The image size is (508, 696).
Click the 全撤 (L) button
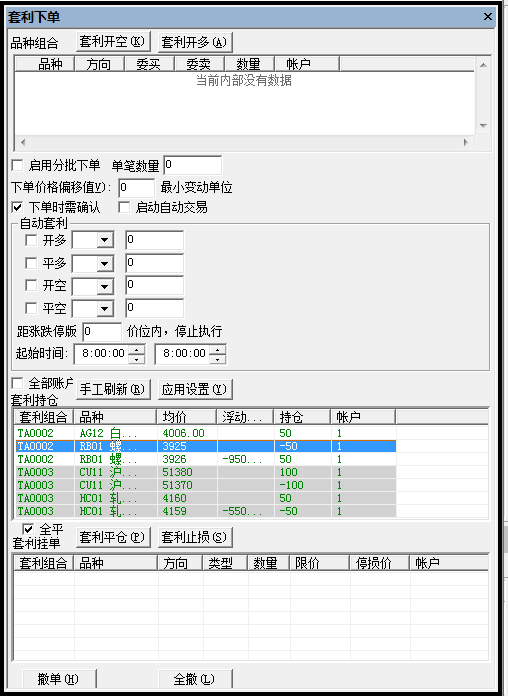click(x=195, y=679)
